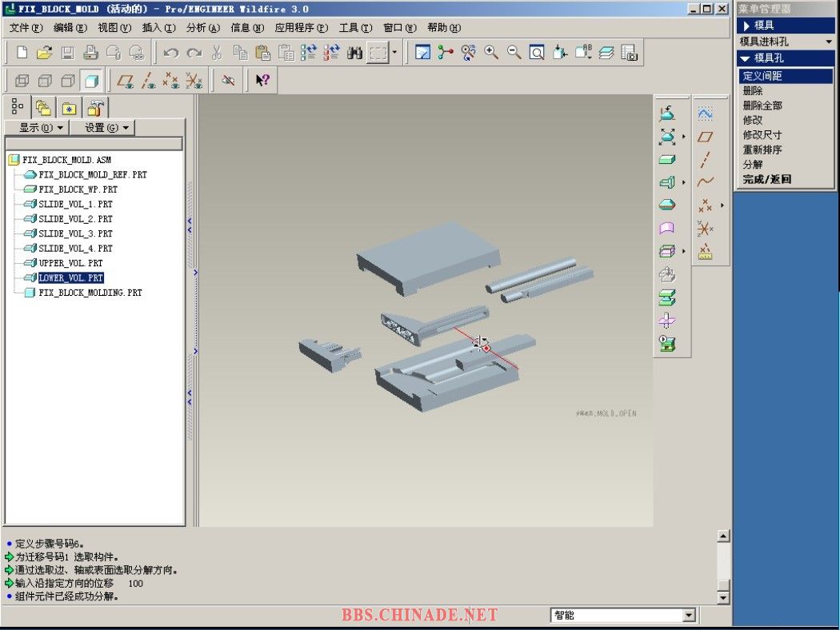Select FIX_BLOCK_MOLD_REF.PRT in the tree
Image resolution: width=840 pixels, height=630 pixels.
93,174
